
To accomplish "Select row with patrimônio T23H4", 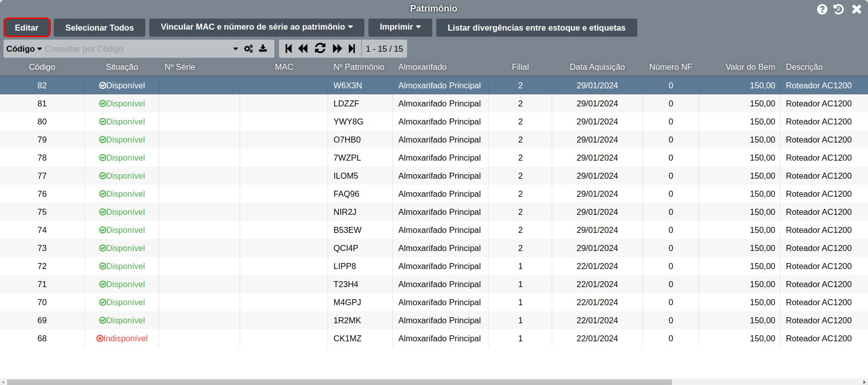I will (x=434, y=284).
